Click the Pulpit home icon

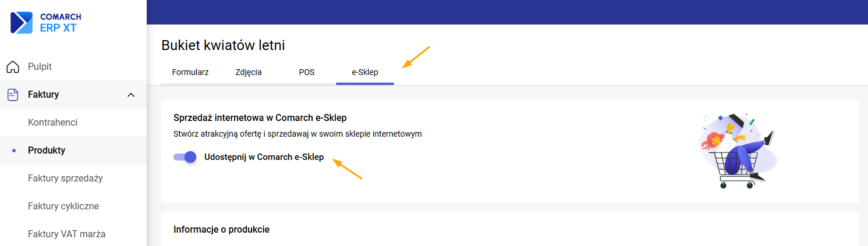[13, 67]
